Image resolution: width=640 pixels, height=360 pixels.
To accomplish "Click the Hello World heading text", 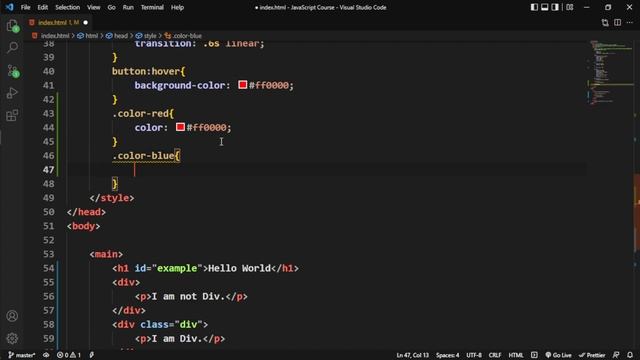I will [x=240, y=268].
